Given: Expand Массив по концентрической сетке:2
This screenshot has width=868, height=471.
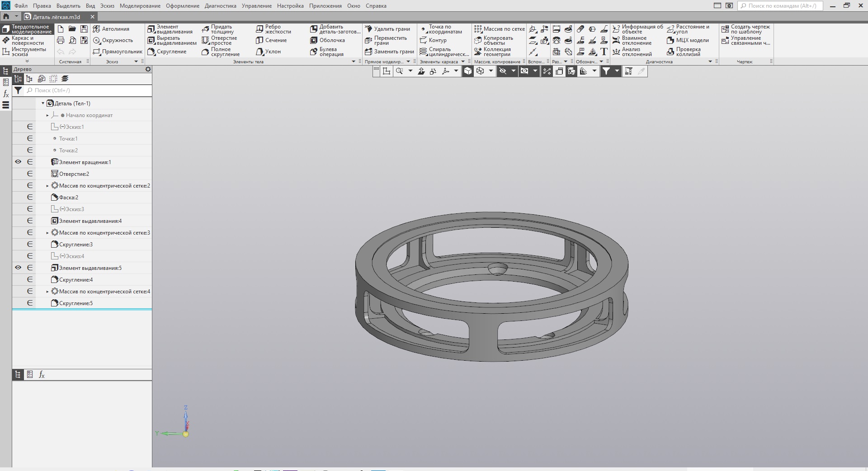Looking at the screenshot, I should click(47, 186).
